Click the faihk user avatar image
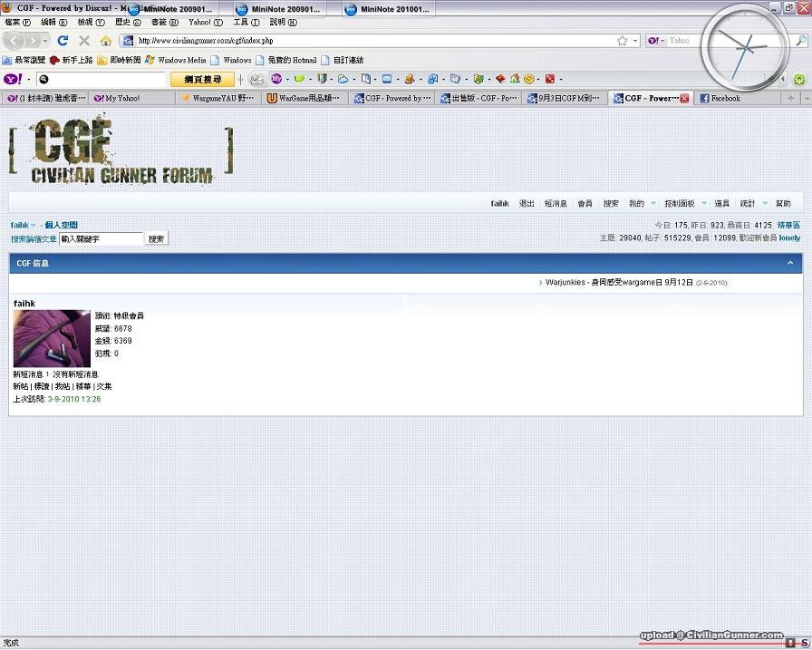This screenshot has height=650, width=812. click(52, 338)
